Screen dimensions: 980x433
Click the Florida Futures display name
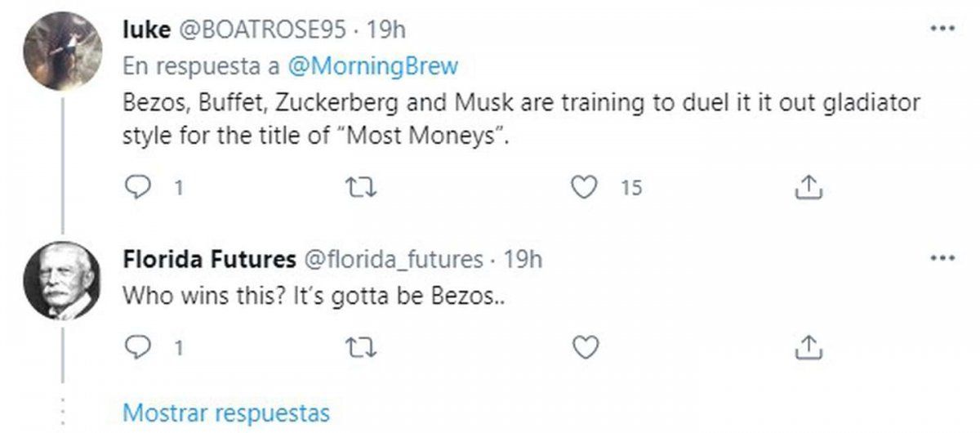209,260
